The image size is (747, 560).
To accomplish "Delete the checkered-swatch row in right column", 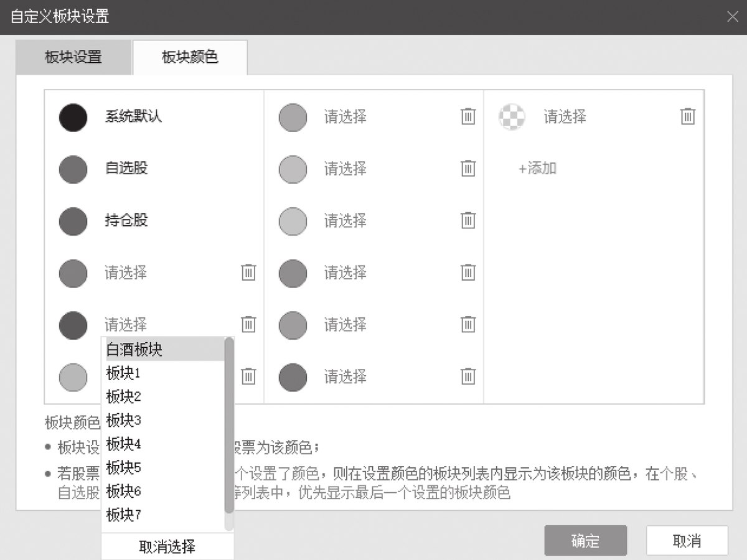I will click(x=688, y=116).
